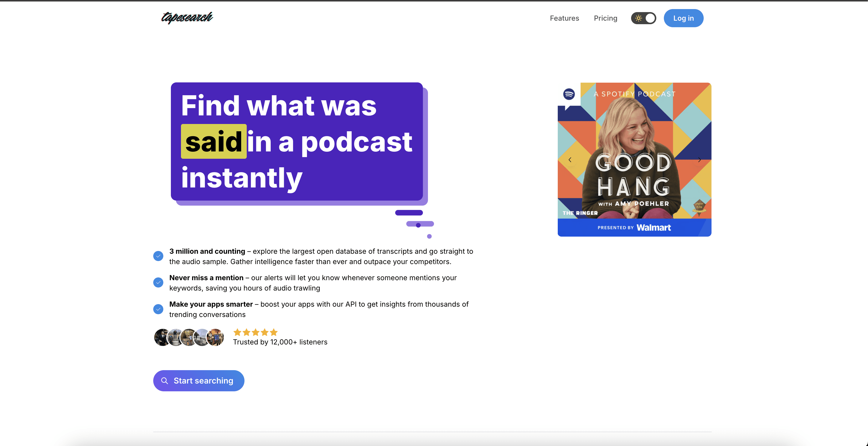Viewport: 868px width, 446px height.
Task: Advance carousel with right chevron arrow
Action: [x=700, y=160]
